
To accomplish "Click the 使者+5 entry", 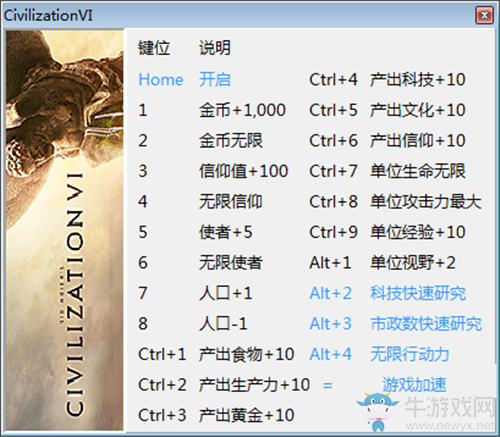I will tap(226, 232).
